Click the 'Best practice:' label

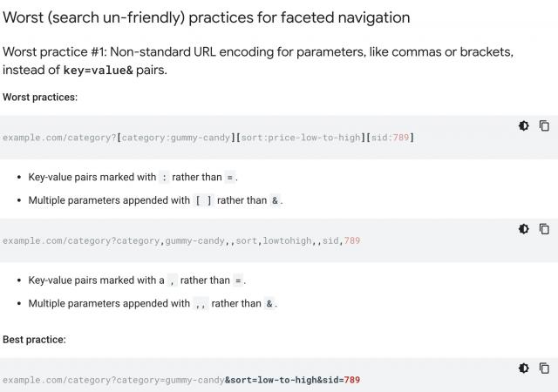[34, 340]
